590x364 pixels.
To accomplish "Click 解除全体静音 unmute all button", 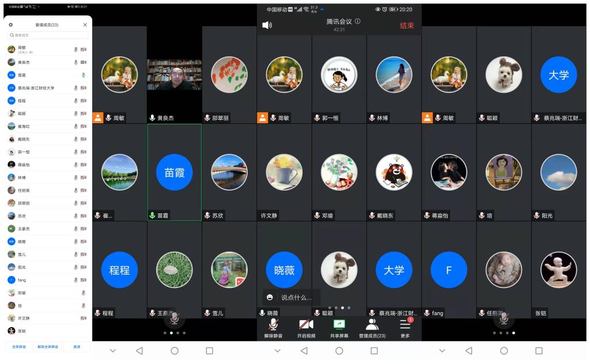I will click(x=48, y=347).
